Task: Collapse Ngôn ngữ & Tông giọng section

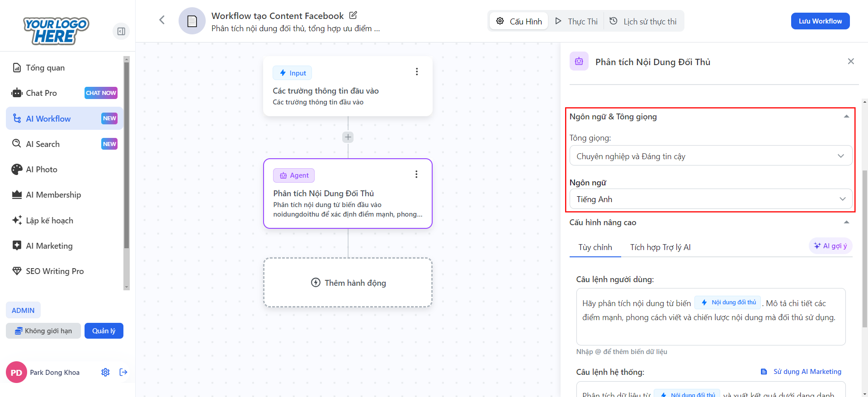Action: (x=846, y=117)
